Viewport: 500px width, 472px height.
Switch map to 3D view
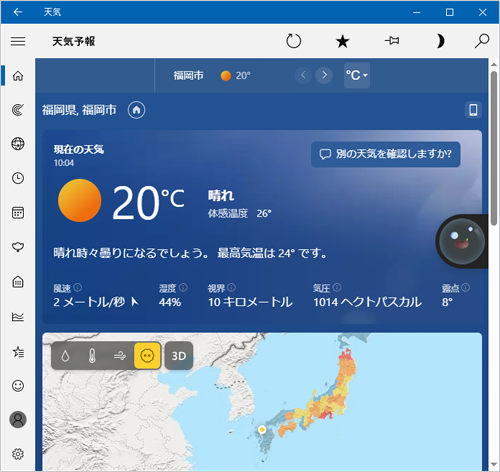coord(179,356)
